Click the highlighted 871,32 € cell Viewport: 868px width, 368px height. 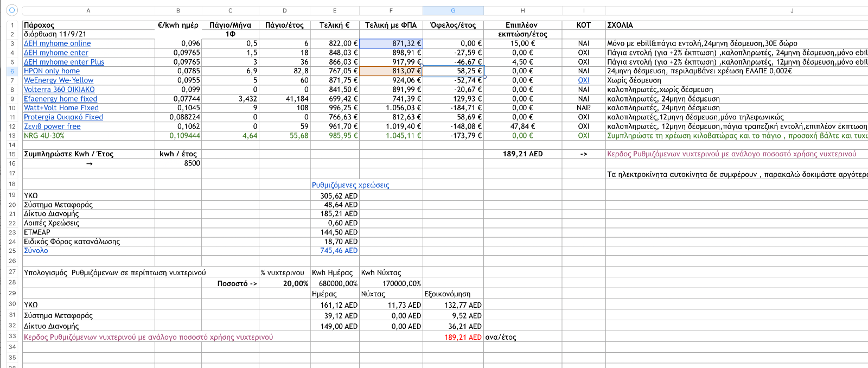pyautogui.click(x=391, y=43)
